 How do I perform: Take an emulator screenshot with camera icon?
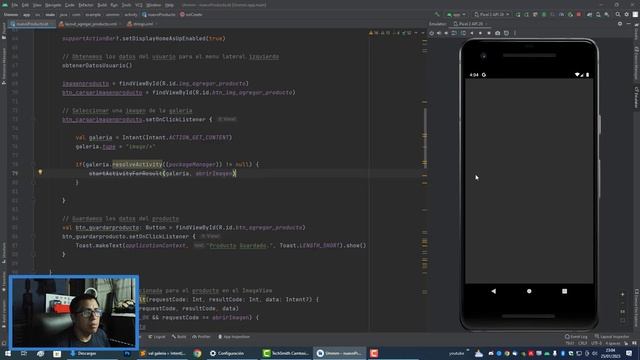(498, 33)
